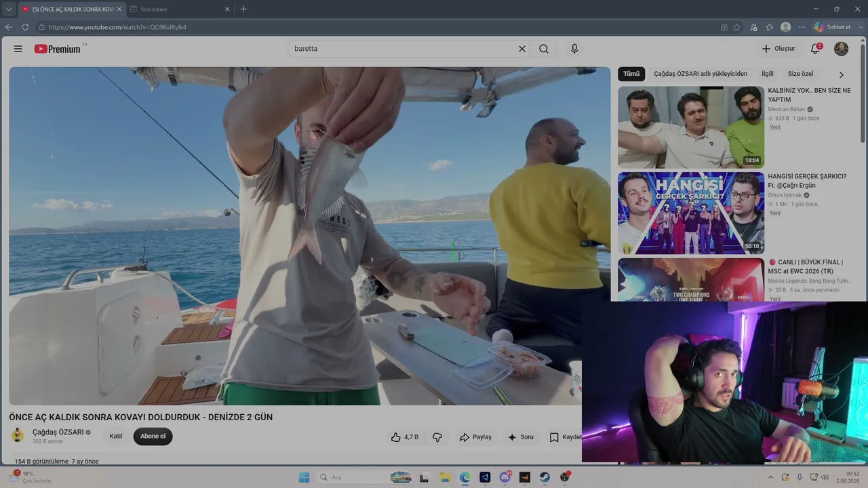868x488 pixels.
Task: Open browser settings and more menu
Action: click(x=802, y=27)
